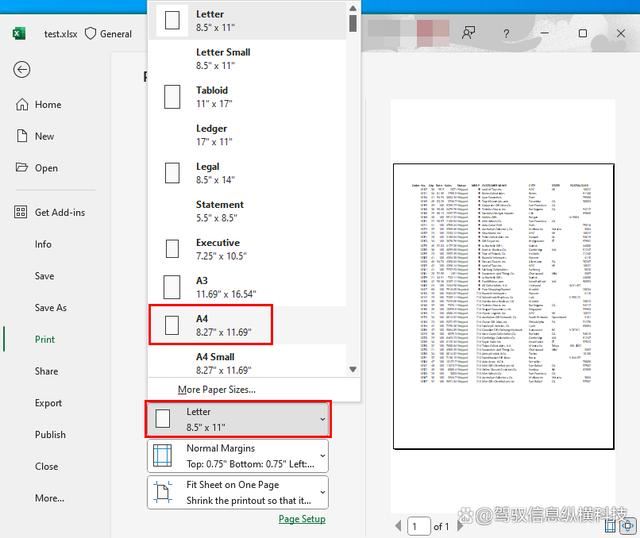This screenshot has width=640, height=538.
Task: Select Letter 8.5" x 11" paper size
Action: [249, 20]
